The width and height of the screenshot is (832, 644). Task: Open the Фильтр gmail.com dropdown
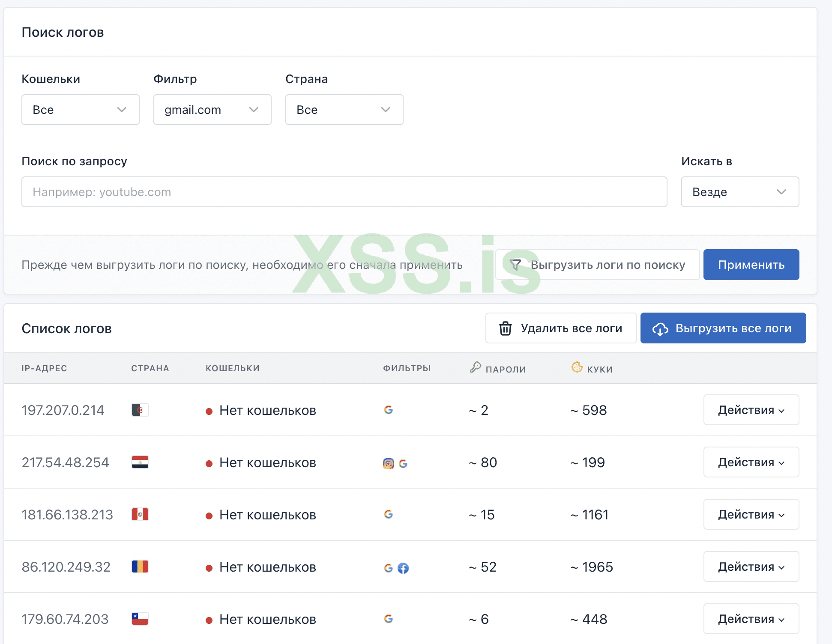(212, 110)
